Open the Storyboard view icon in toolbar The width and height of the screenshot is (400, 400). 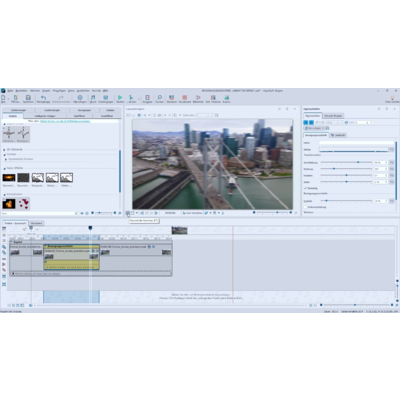coord(184,98)
